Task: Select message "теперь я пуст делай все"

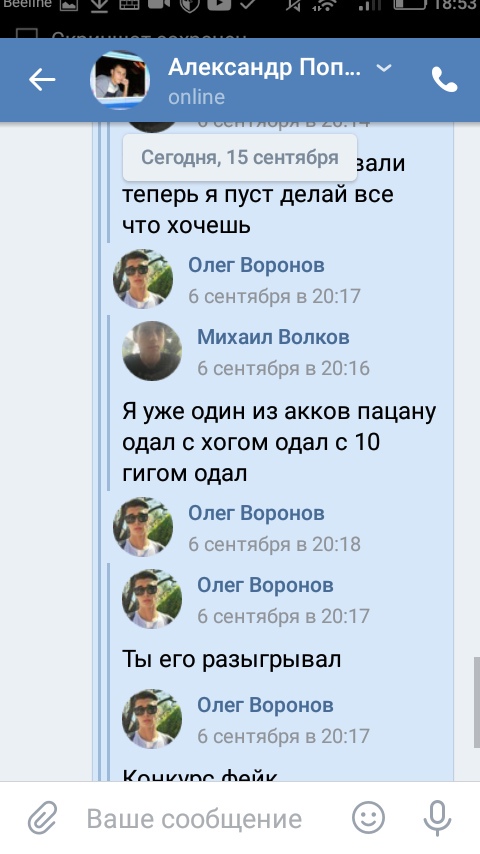Action: click(257, 194)
